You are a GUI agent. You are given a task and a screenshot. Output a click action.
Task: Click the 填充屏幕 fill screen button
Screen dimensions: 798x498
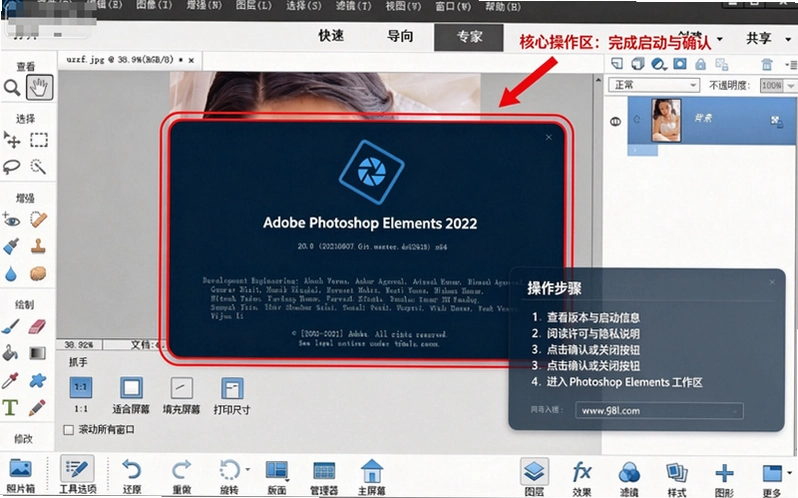[x=181, y=395]
